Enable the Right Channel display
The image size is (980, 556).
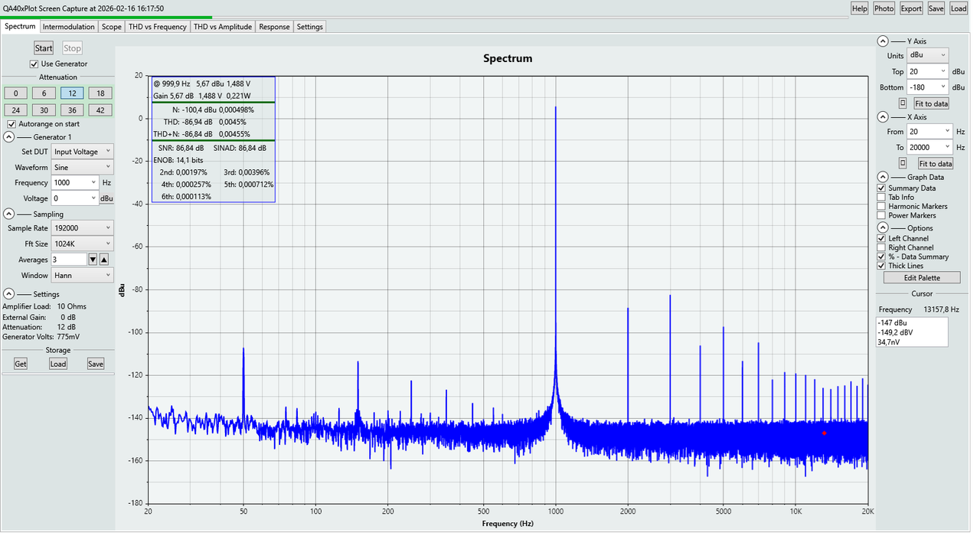click(881, 247)
